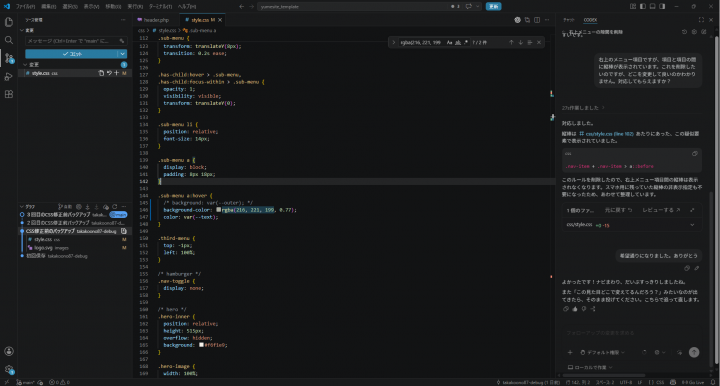Open the File menu
Image resolution: width=720 pixels, height=386 pixels.
25,6
